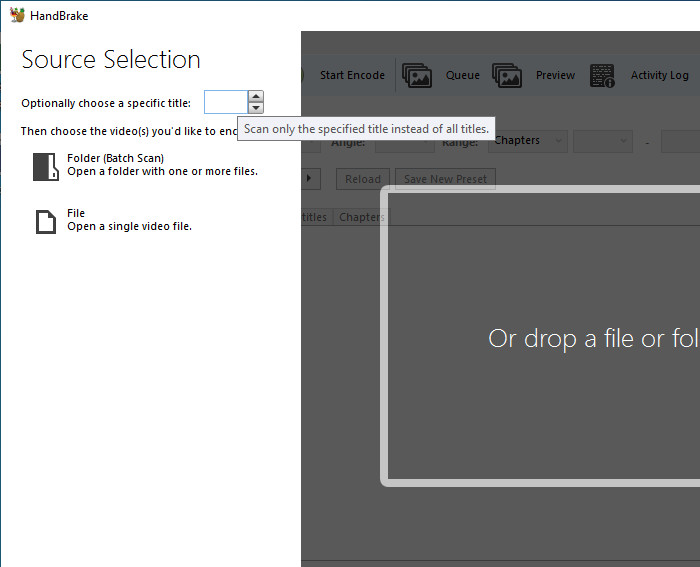Open the Queue label in toolbar
The height and width of the screenshot is (567, 700).
(x=462, y=75)
